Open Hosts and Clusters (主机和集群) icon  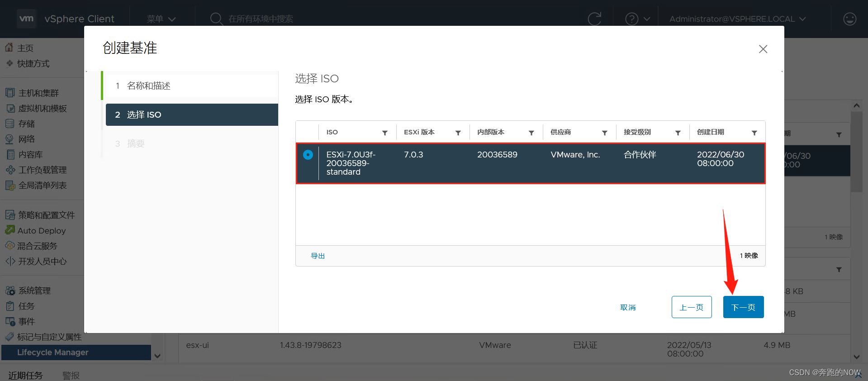(x=10, y=93)
